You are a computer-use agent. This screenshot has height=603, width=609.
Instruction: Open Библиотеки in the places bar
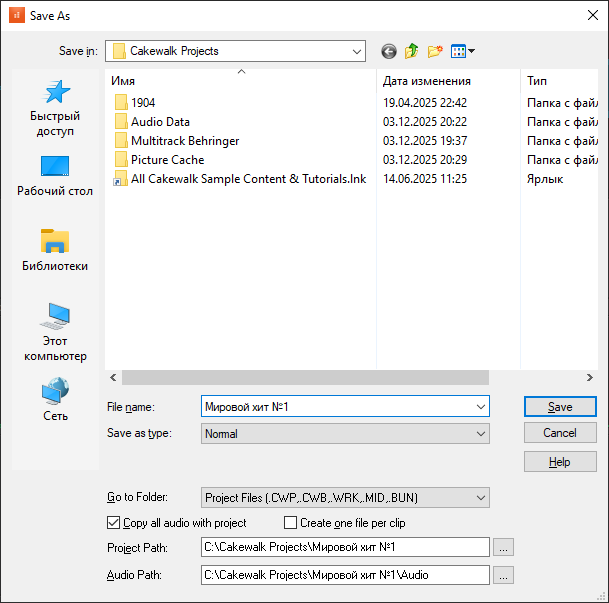point(55,250)
